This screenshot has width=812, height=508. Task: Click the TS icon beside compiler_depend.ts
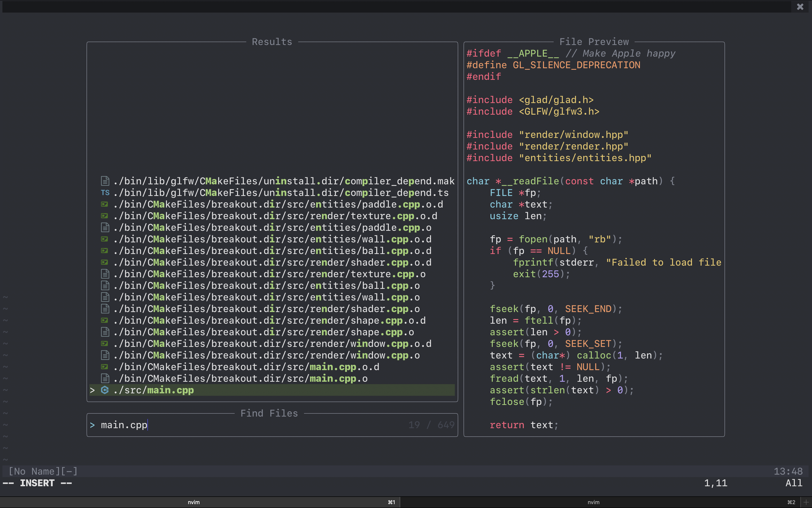click(x=105, y=193)
